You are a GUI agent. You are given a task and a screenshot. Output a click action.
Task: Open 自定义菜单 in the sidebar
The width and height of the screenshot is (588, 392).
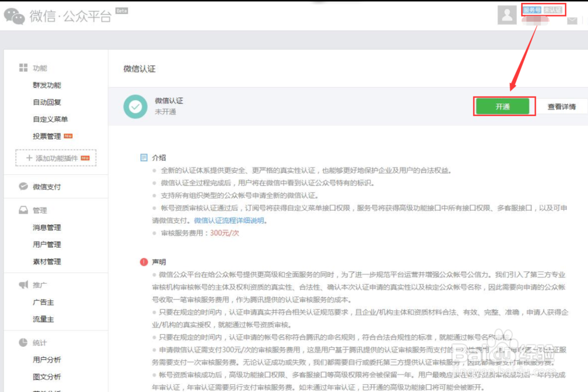50,119
